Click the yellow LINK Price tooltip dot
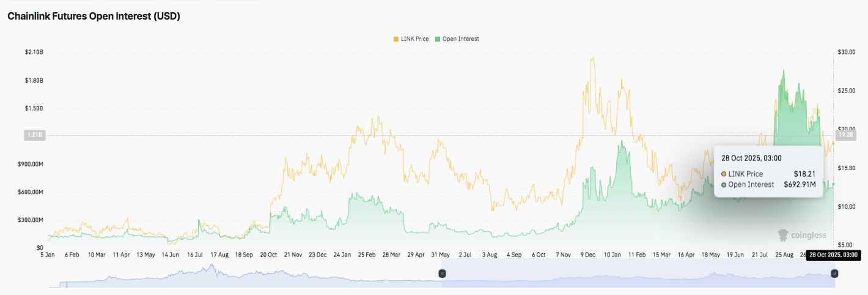 pos(724,174)
